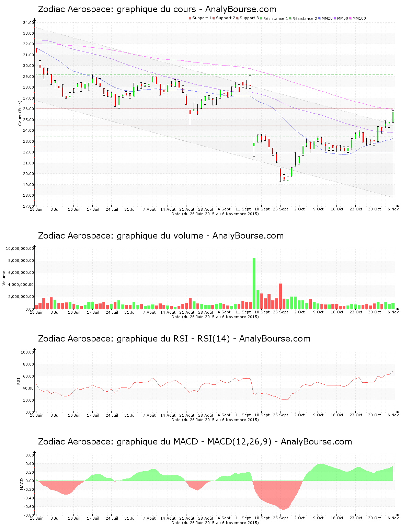Click the blue MM20 legend color square
Screen dimensions: 412x532
[320, 18]
